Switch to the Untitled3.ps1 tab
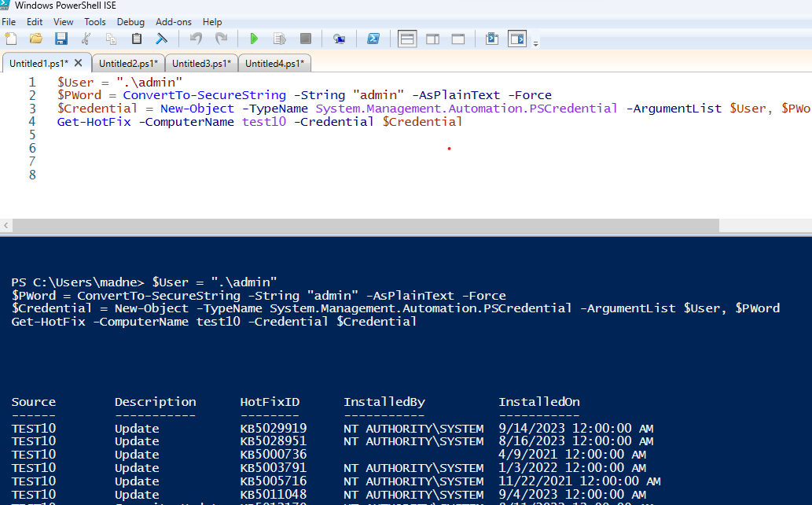 click(201, 63)
